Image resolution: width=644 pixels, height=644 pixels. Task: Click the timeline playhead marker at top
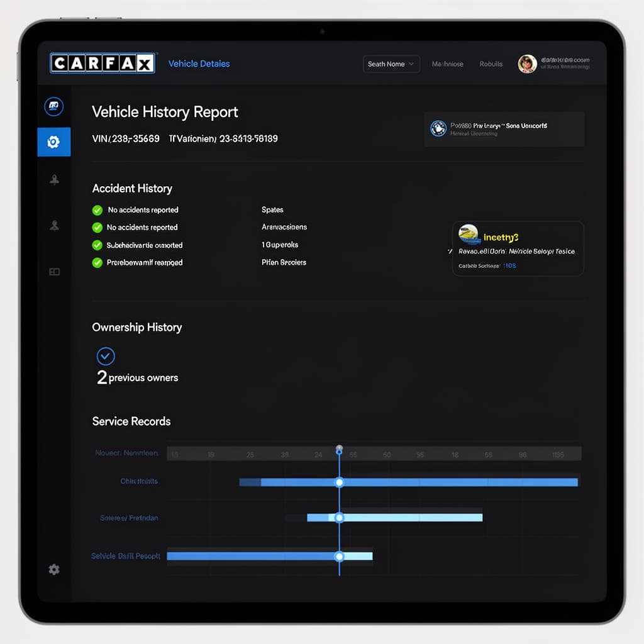[339, 449]
